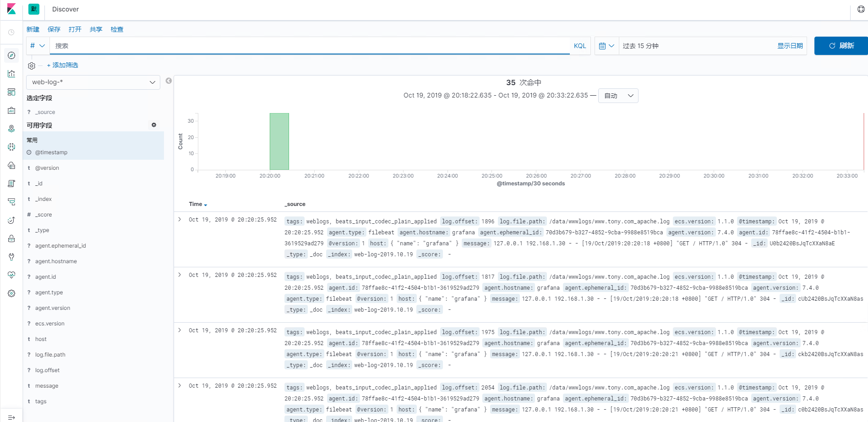The image size is (868, 422).
Task: Expand the side navigation with arrow icon
Action: (x=11, y=417)
